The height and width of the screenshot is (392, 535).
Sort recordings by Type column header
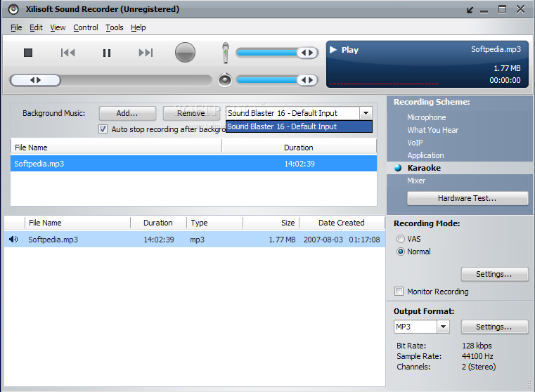tap(214, 223)
